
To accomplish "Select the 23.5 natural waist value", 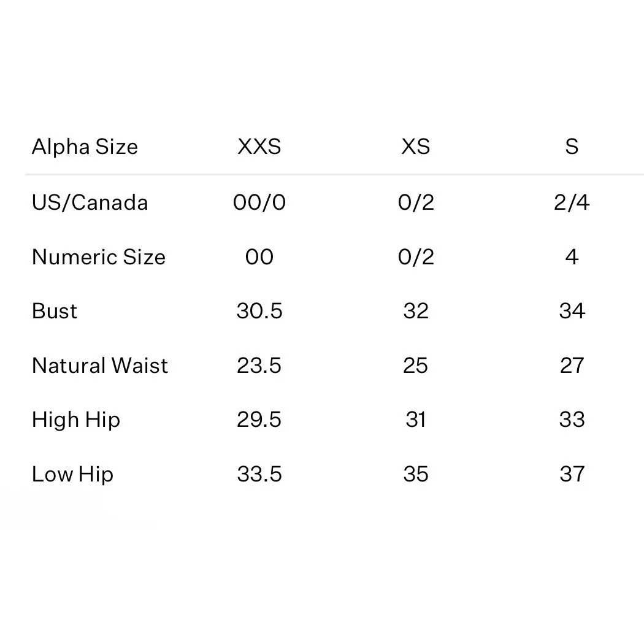I will click(259, 366).
